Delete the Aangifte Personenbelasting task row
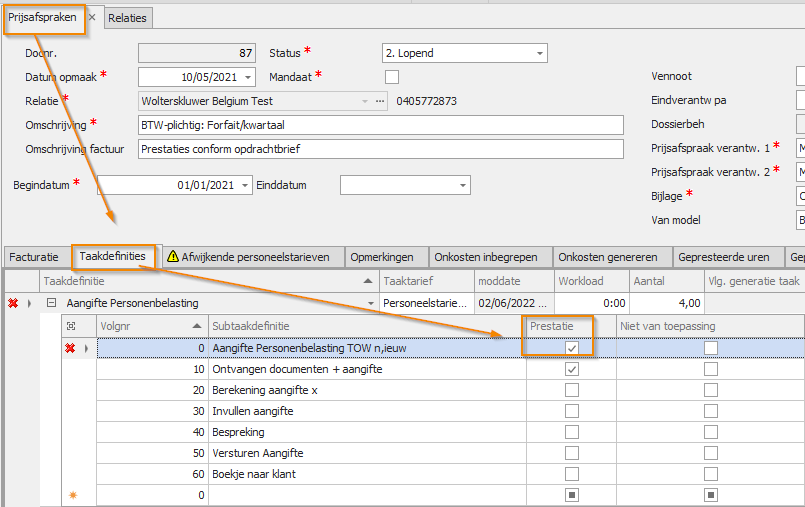 [x=13, y=303]
